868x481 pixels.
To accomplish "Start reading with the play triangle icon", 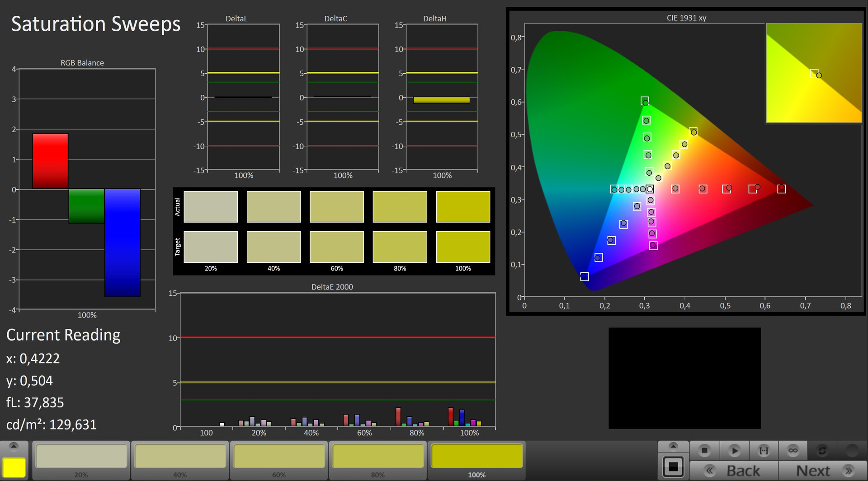I will click(734, 450).
